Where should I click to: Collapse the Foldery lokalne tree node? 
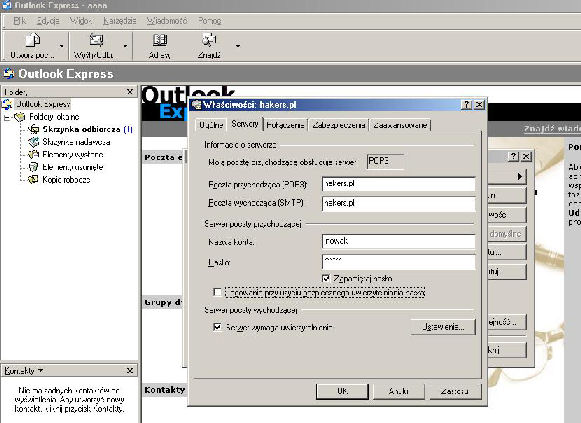pyautogui.click(x=7, y=117)
